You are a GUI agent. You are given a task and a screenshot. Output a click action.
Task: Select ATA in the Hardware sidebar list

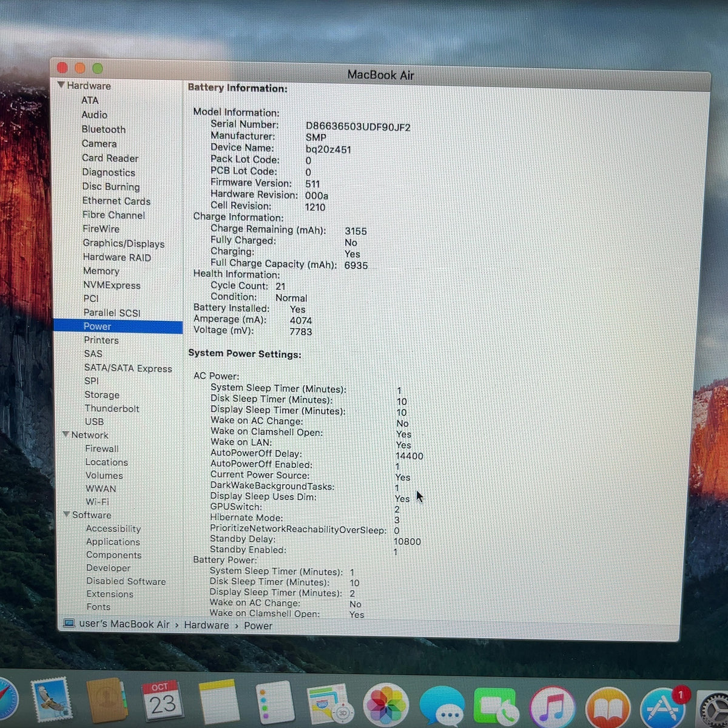90,100
